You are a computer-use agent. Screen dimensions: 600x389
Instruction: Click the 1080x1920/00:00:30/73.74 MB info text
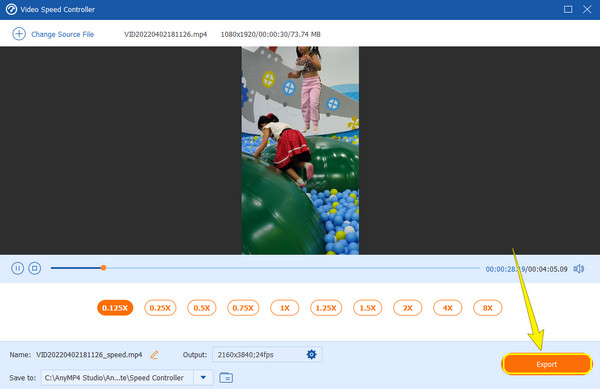click(271, 34)
